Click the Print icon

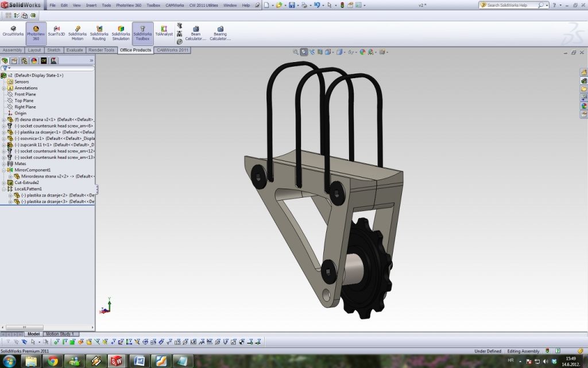point(304,5)
